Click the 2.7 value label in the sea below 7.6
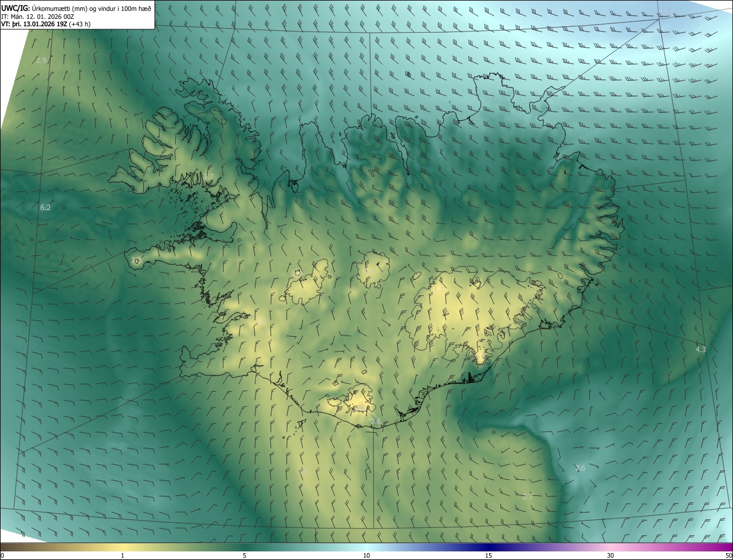This screenshot has height=560, width=733. coord(528,496)
